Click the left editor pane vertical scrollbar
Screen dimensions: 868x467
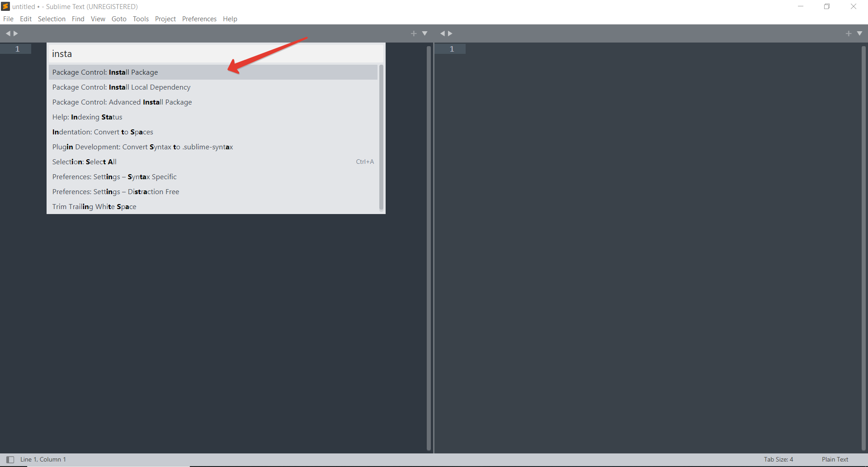tap(429, 248)
